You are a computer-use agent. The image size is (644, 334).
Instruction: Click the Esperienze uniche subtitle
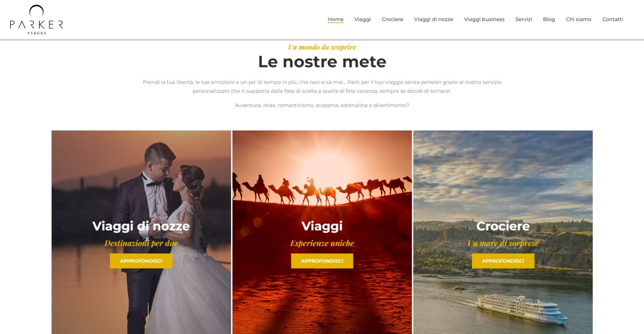coord(322,243)
